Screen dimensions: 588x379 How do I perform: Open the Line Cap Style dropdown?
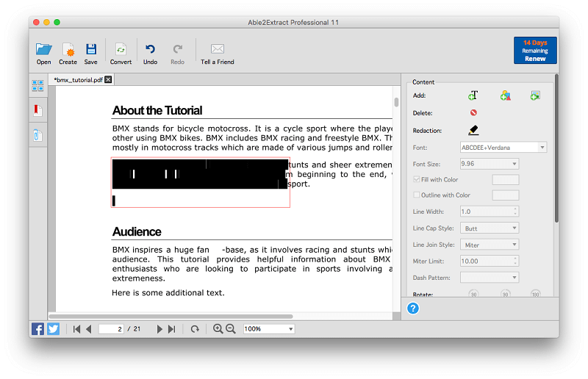coord(490,228)
